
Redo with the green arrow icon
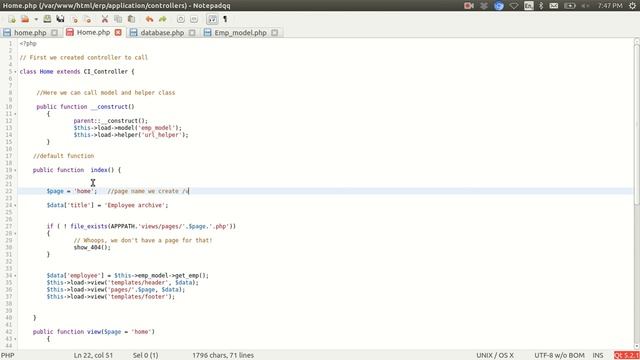pos(162,19)
